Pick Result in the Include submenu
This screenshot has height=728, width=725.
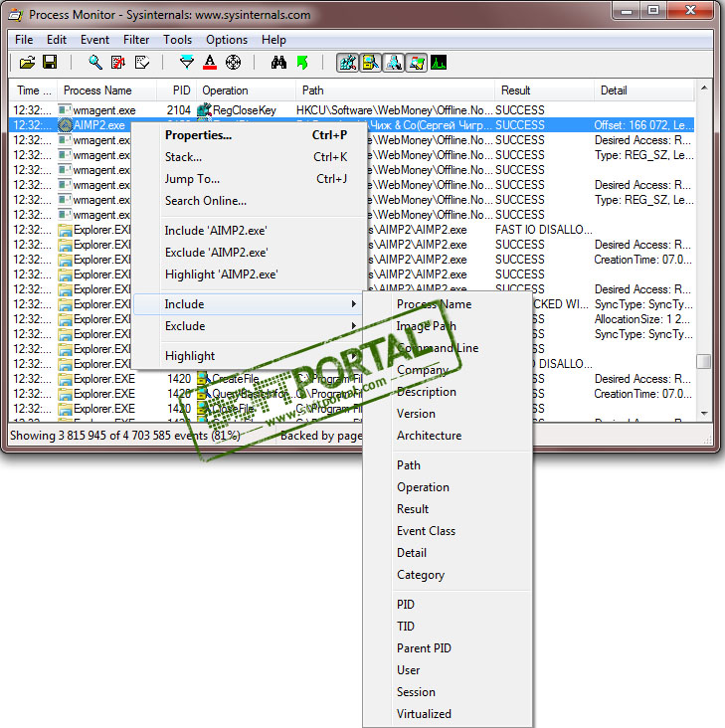pos(448,509)
